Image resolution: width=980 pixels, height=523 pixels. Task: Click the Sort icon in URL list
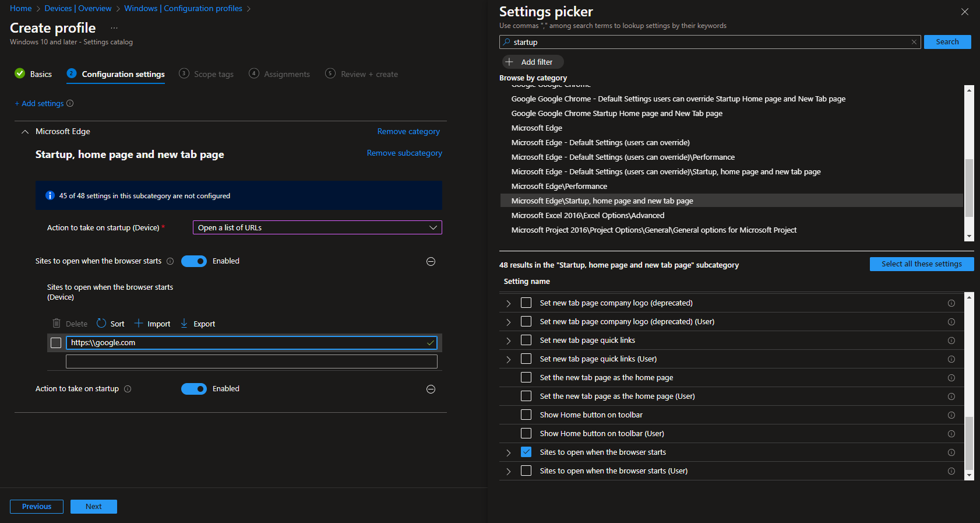[101, 324]
